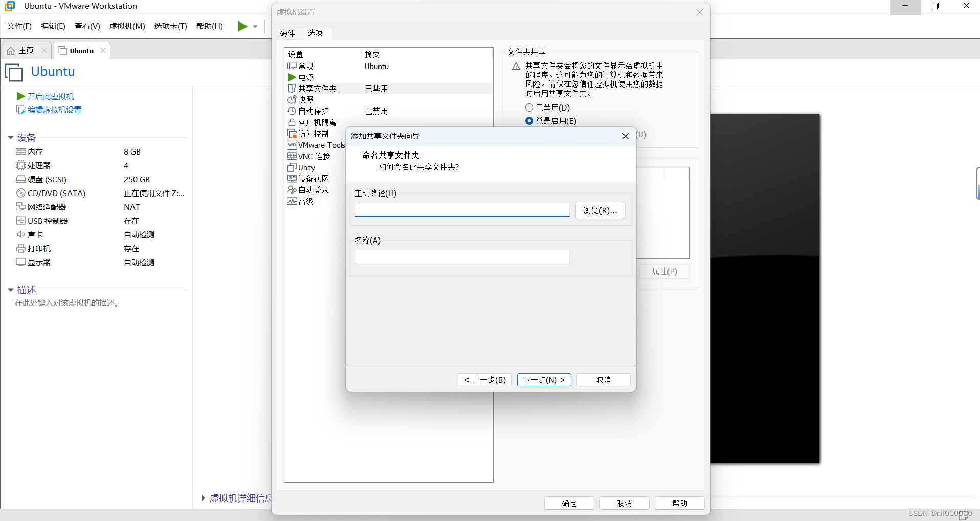Click the 处理器 processor icon

(x=21, y=165)
